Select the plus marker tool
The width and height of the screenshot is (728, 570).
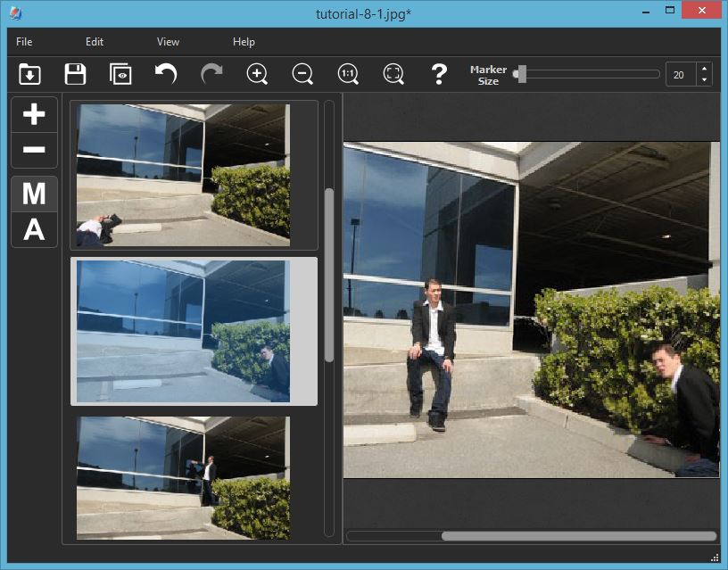coord(34,114)
